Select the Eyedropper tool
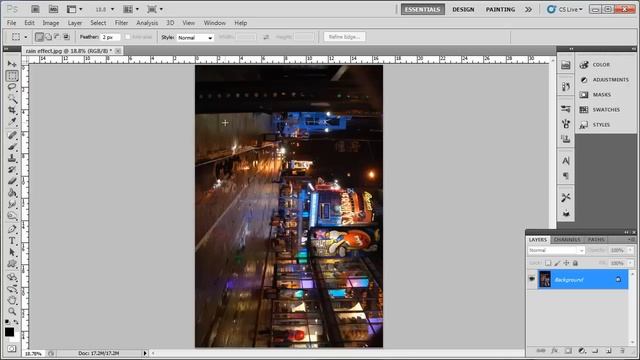 click(12, 121)
